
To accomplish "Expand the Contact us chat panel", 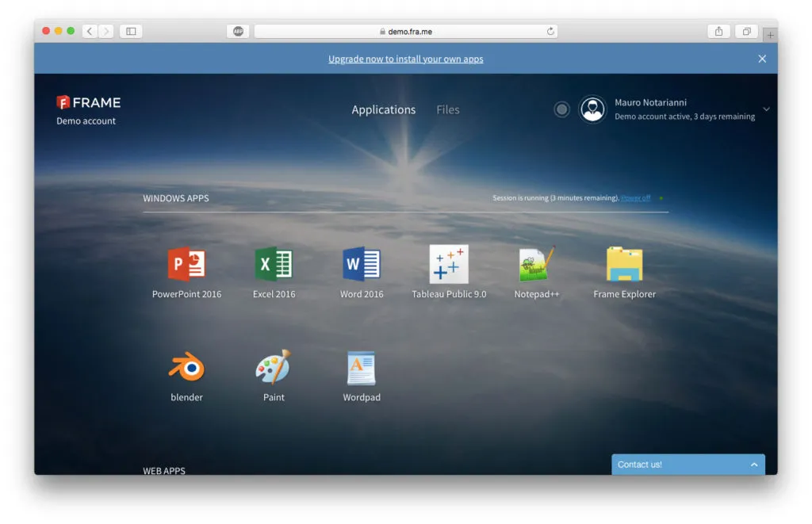I will 754,465.
